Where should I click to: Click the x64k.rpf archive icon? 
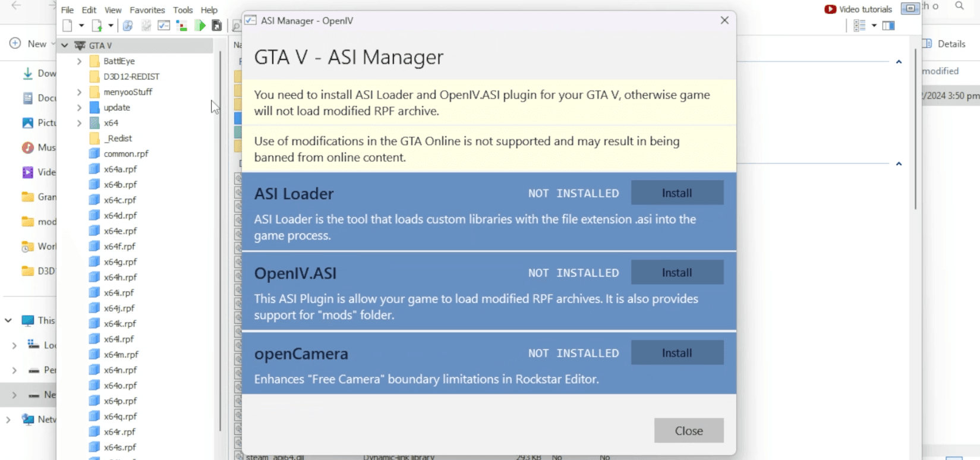[94, 324]
